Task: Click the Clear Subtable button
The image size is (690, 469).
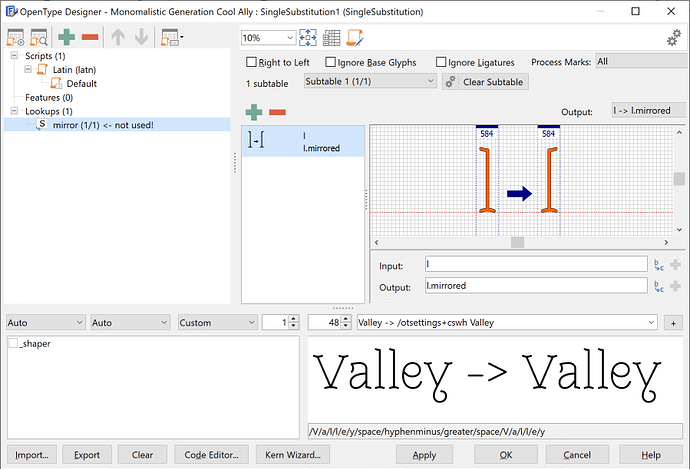Action: coord(486,81)
